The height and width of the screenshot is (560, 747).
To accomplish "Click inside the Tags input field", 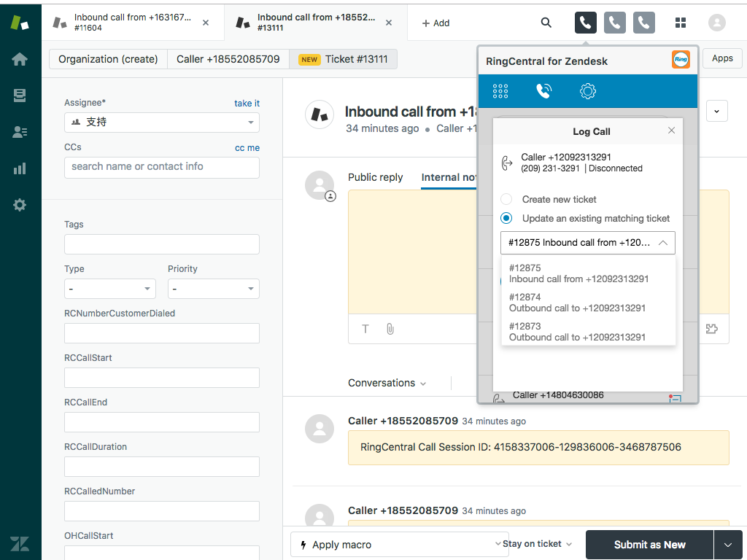I will click(161, 244).
